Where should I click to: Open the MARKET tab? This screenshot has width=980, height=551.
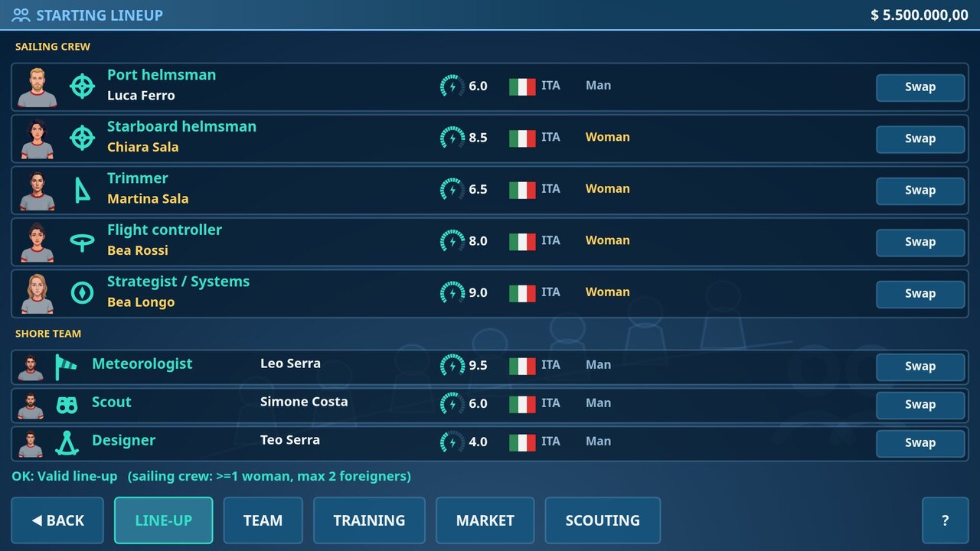tap(485, 520)
